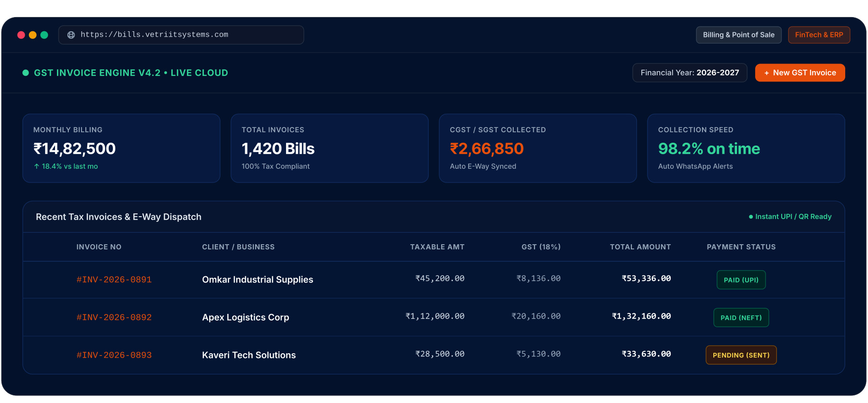Open the Billing & Point of Sale tab
The height and width of the screenshot is (403, 868).
click(x=739, y=35)
